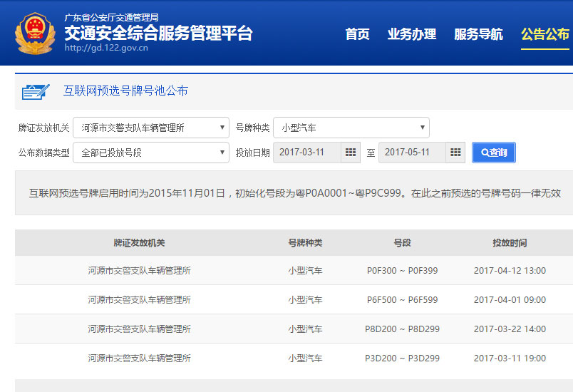The image size is (573, 392).
Task: Select number range P0F300 ~ P0F399
Action: point(403,270)
